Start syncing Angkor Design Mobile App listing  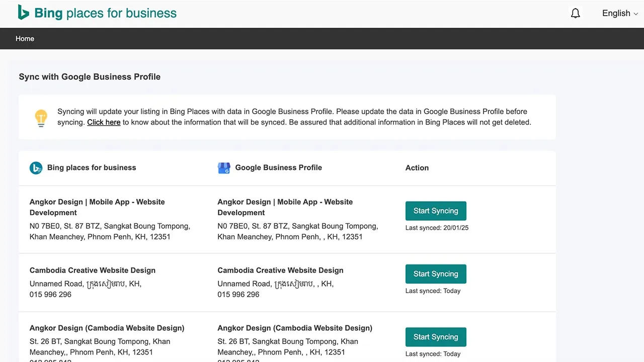pos(436,211)
